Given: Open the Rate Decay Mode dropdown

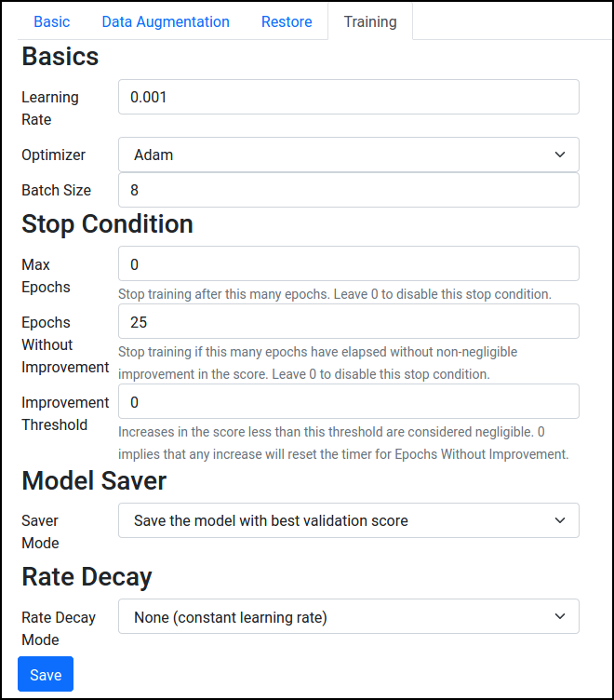Looking at the screenshot, I should tap(349, 616).
